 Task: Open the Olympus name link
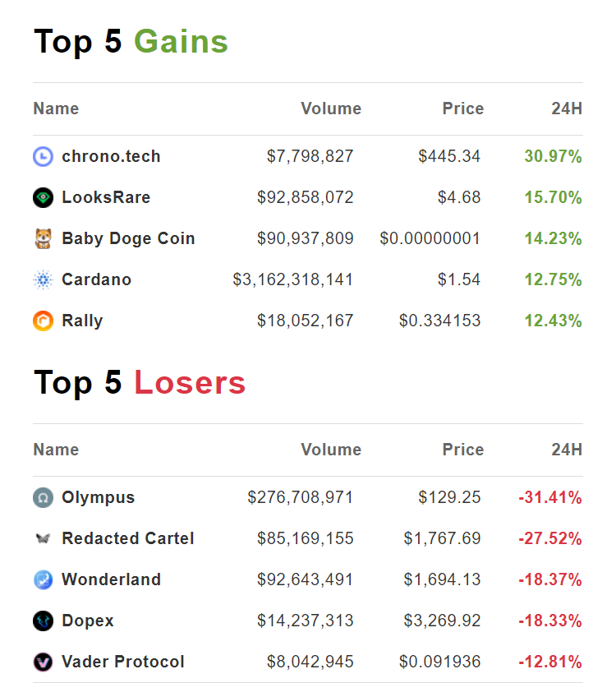pos(99,498)
